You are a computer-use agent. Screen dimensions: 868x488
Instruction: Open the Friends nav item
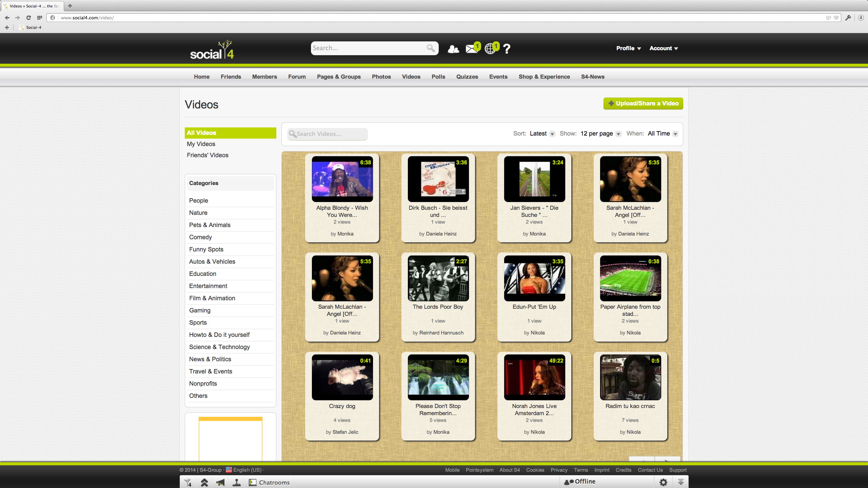pyautogui.click(x=231, y=77)
